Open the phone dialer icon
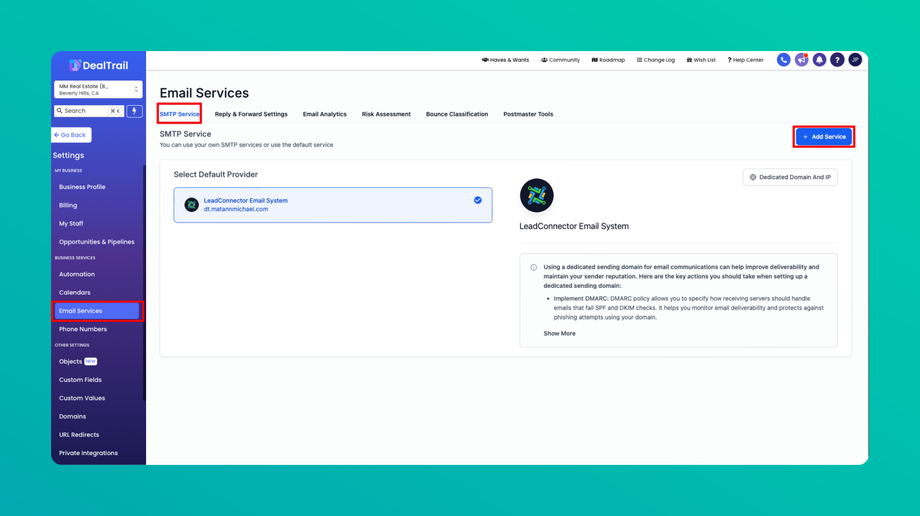920x516 pixels. coord(783,60)
